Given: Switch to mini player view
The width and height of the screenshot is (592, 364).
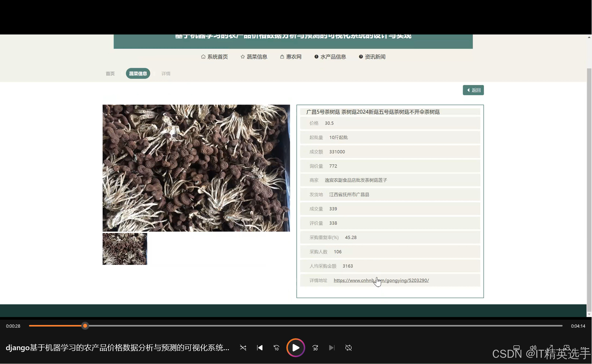Looking at the screenshot, I should click(566, 348).
